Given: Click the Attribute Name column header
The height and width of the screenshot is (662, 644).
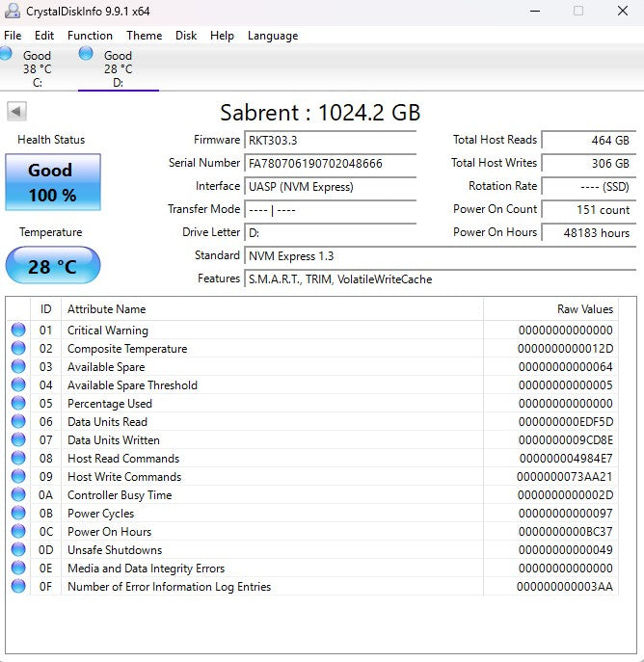Looking at the screenshot, I should [273, 309].
